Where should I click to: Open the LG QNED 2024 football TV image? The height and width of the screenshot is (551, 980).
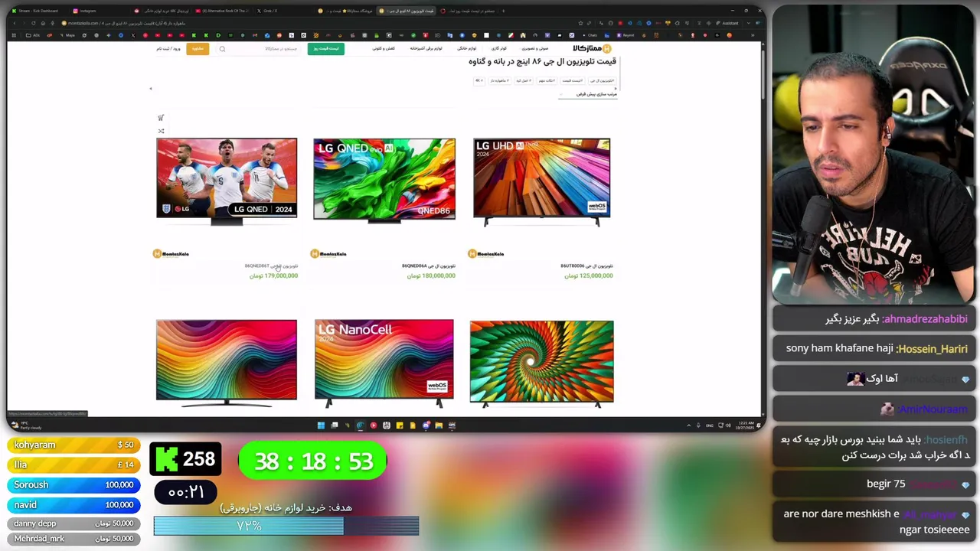pos(227,181)
